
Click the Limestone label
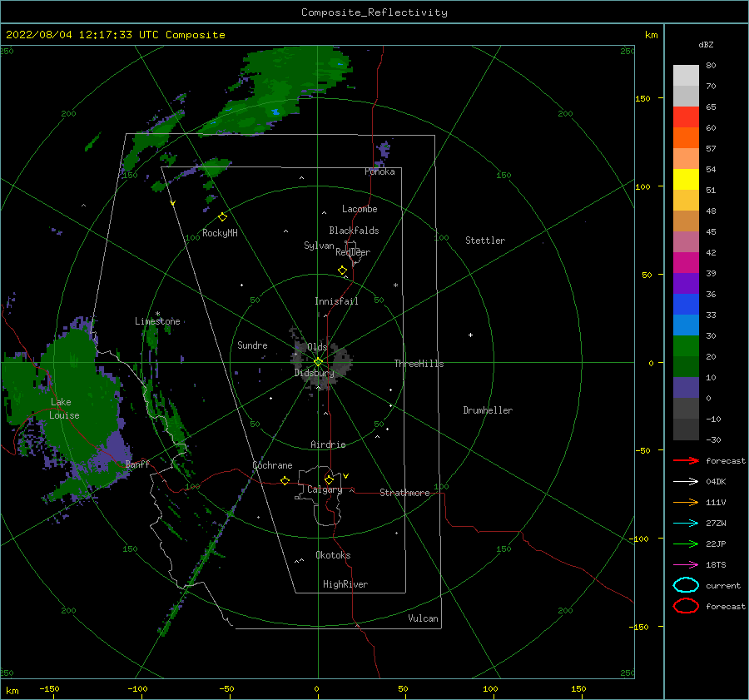(x=157, y=321)
